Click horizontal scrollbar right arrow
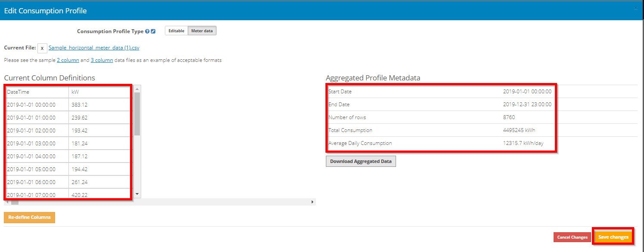The width and height of the screenshot is (644, 252). (313, 202)
